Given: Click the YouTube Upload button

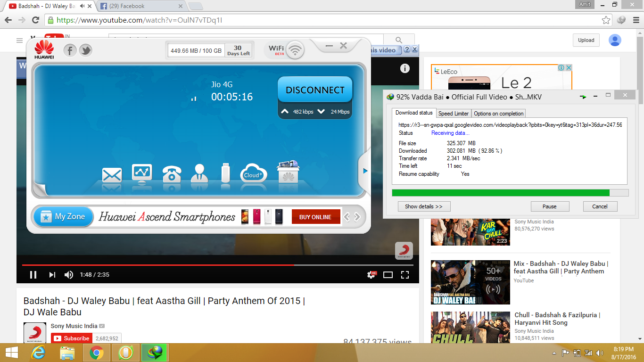Looking at the screenshot, I should point(586,40).
